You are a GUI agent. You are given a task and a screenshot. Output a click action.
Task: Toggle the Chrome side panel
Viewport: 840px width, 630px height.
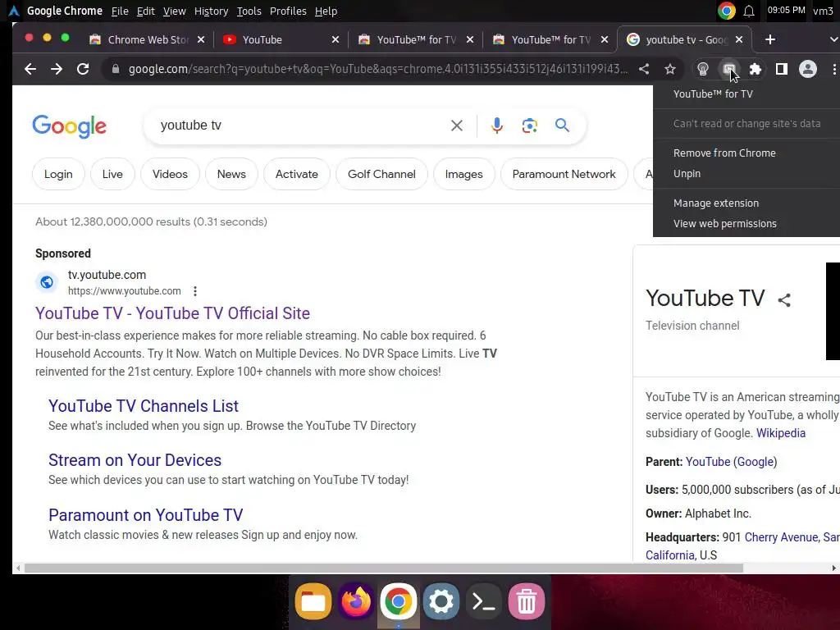pos(782,69)
